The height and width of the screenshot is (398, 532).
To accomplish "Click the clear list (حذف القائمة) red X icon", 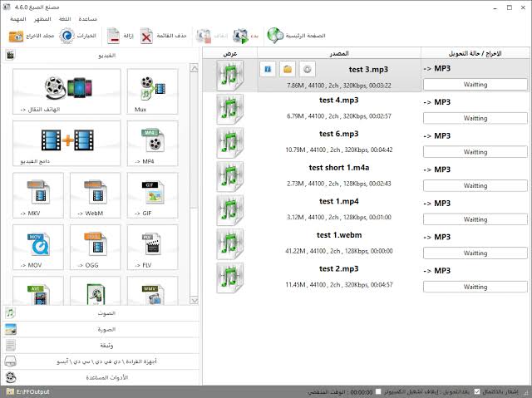I will [x=146, y=36].
